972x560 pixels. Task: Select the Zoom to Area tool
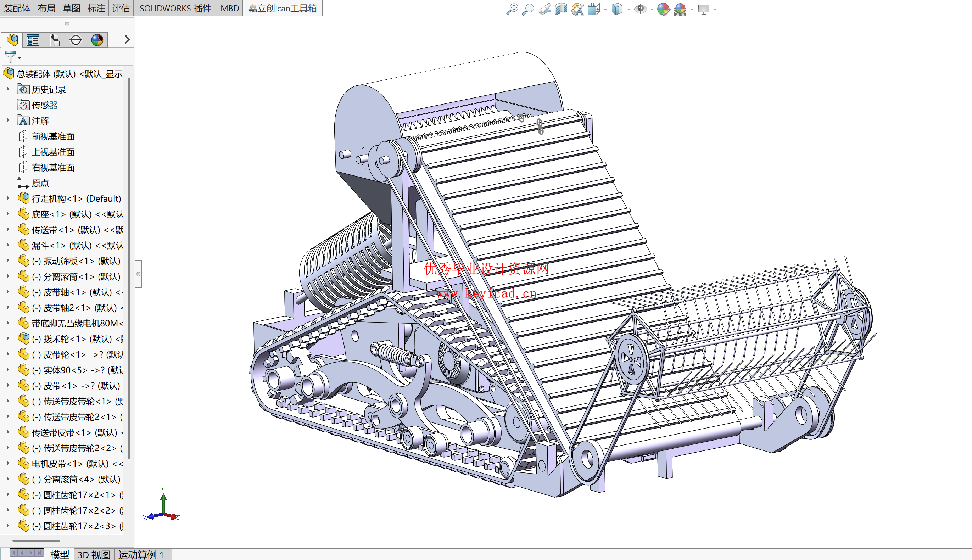tap(529, 9)
